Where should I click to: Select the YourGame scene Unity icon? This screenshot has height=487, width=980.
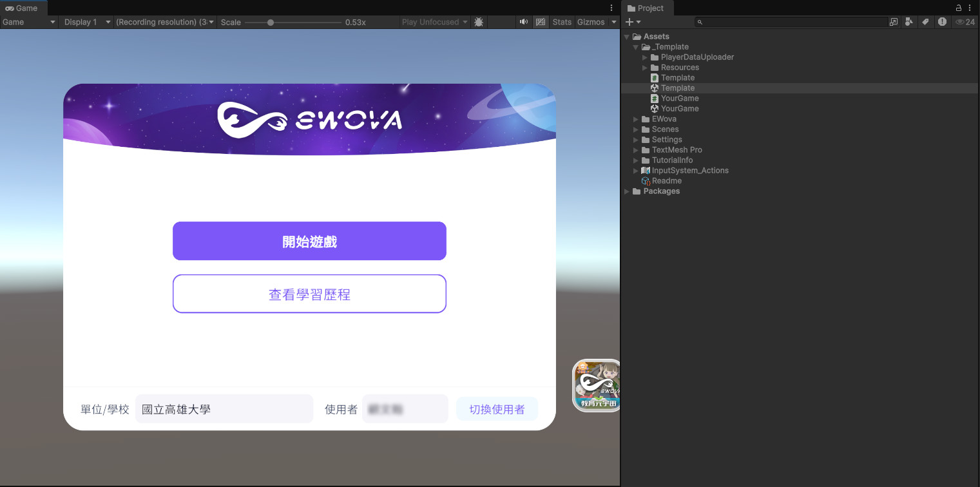pos(655,109)
